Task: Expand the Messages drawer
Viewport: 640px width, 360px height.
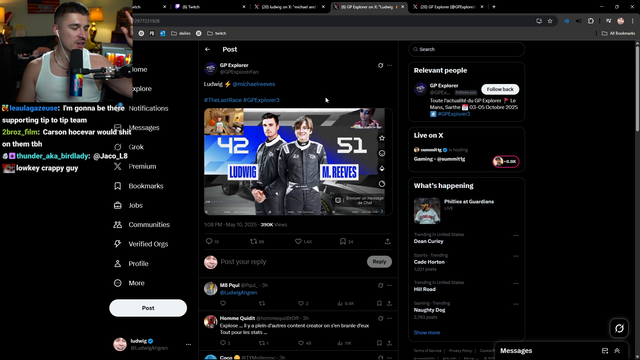Action: point(617,351)
